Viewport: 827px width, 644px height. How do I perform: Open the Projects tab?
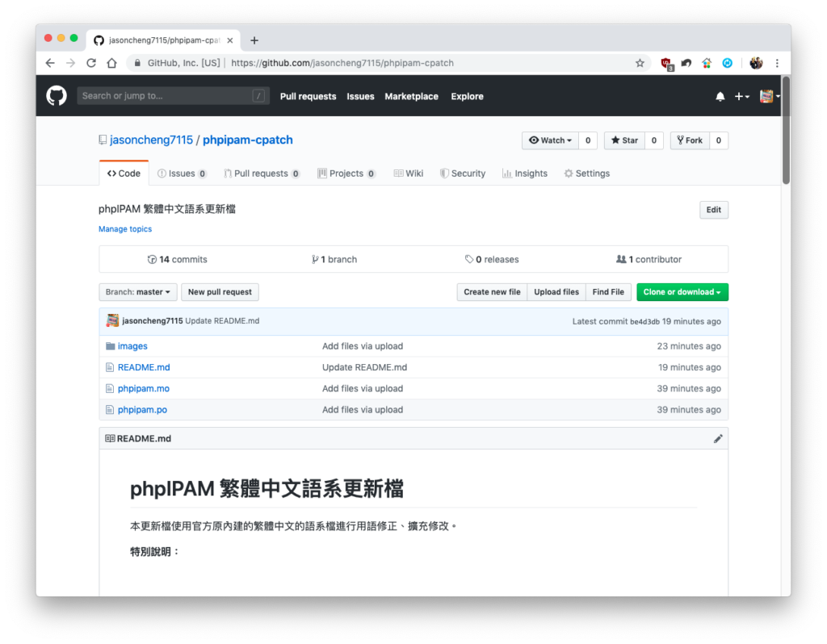pos(346,174)
